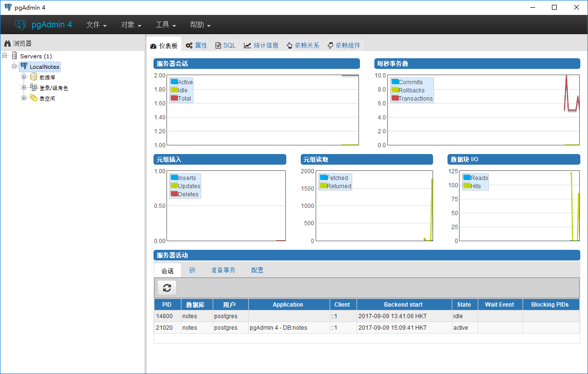Expand the 数据库 tree node

(24, 77)
